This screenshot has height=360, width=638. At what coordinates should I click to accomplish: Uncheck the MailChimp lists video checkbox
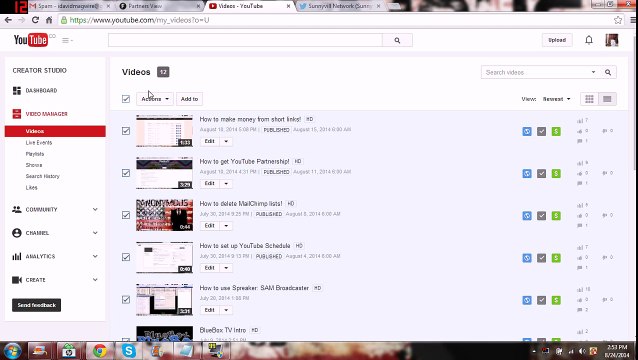tap(126, 215)
